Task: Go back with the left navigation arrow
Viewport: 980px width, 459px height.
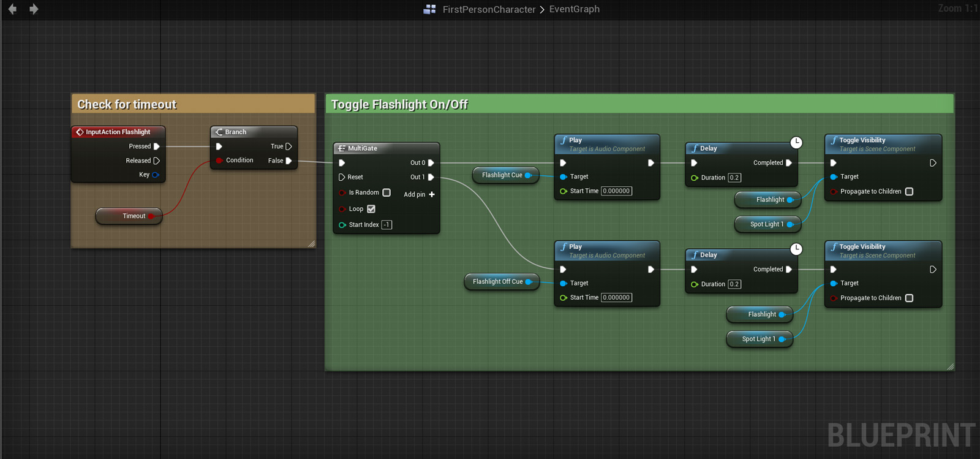Action: [x=12, y=9]
